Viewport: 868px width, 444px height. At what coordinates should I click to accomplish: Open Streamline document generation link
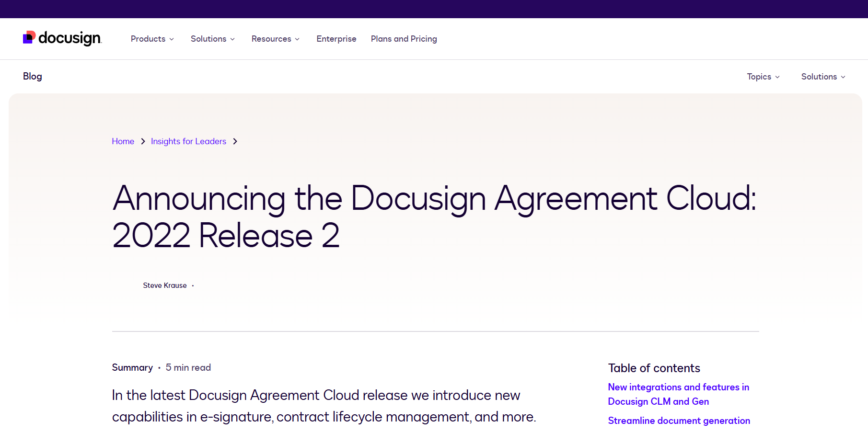679,421
